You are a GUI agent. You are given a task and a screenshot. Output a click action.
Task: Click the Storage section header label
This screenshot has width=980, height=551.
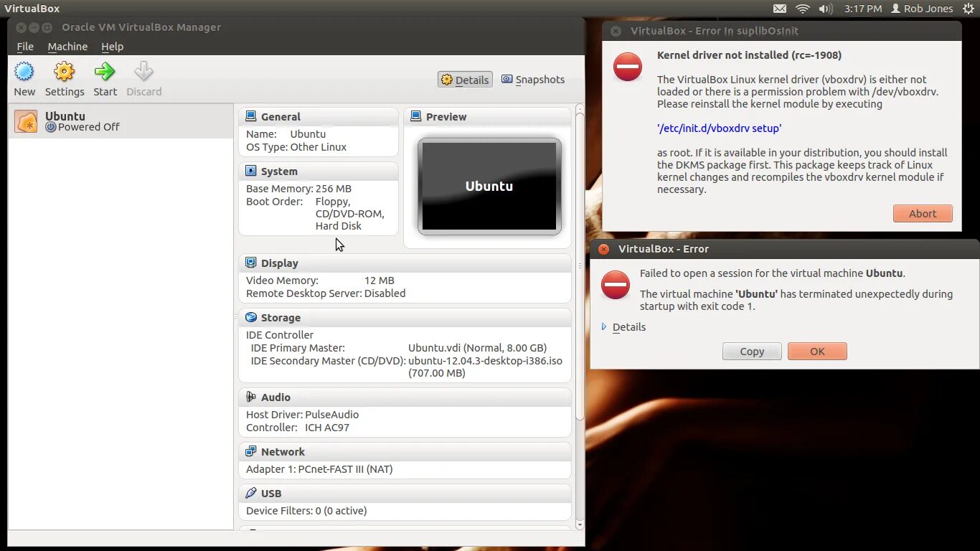[281, 318]
